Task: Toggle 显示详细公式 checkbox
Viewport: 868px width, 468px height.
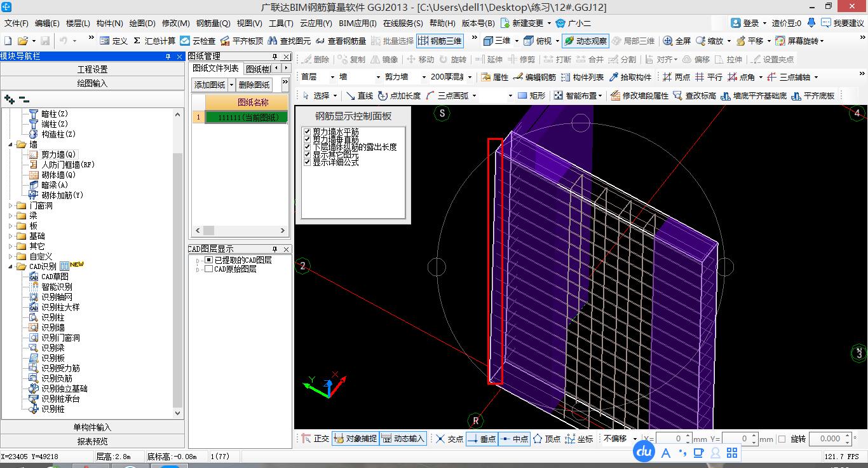Action: point(308,162)
